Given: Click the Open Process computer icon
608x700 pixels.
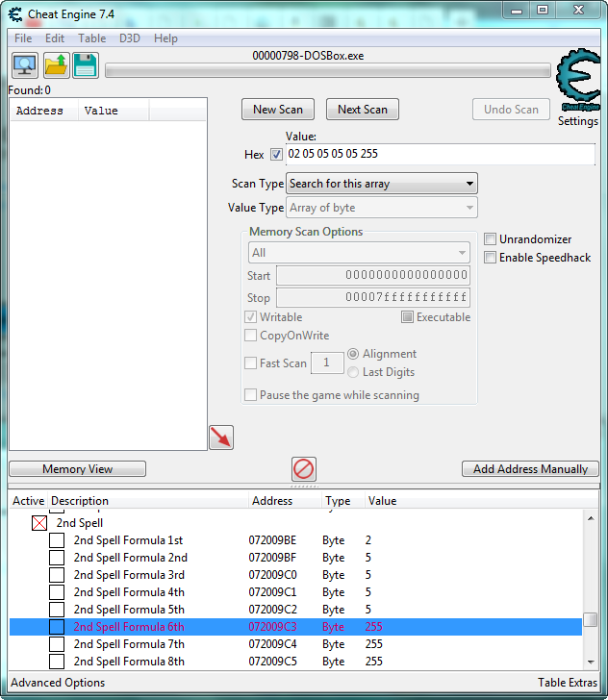Looking at the screenshot, I should [x=25, y=65].
